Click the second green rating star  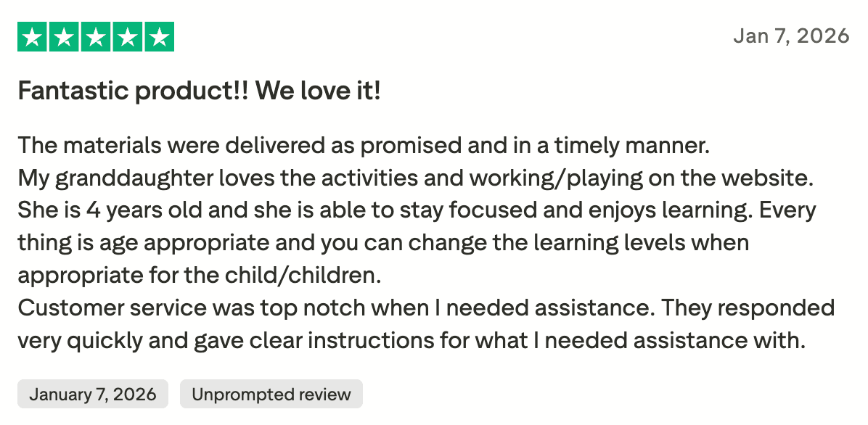tap(64, 37)
